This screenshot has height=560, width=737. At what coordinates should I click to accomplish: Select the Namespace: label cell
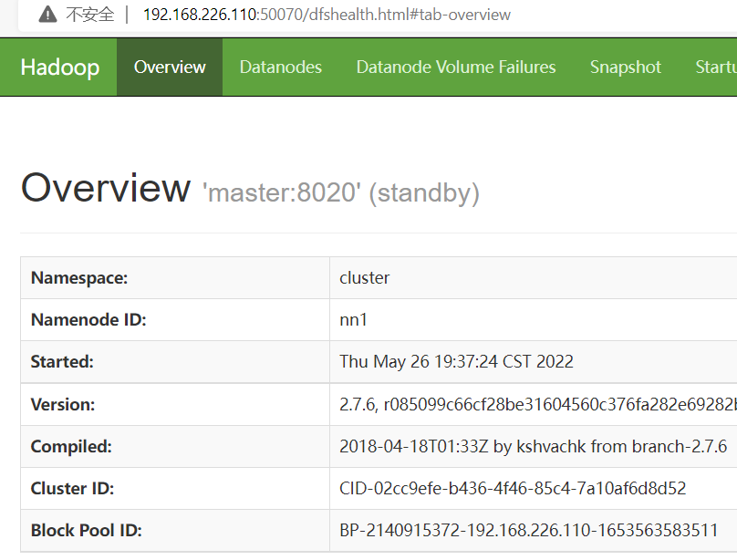pyautogui.click(x=175, y=277)
